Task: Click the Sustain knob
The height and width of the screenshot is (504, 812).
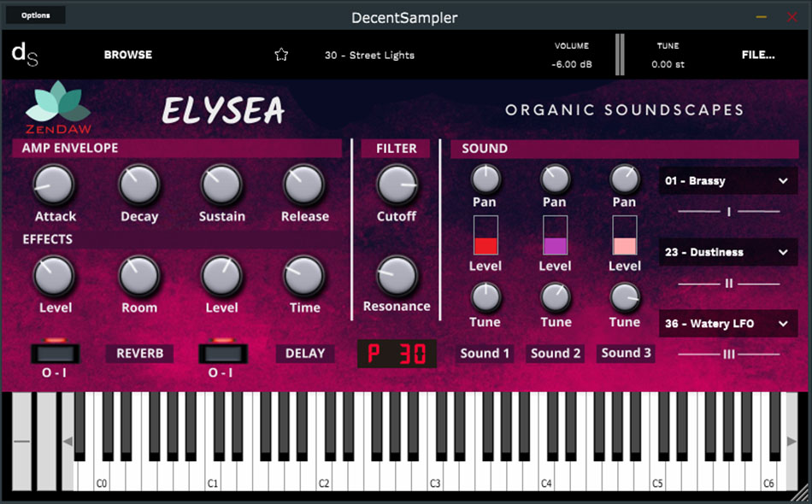Action: (221, 185)
